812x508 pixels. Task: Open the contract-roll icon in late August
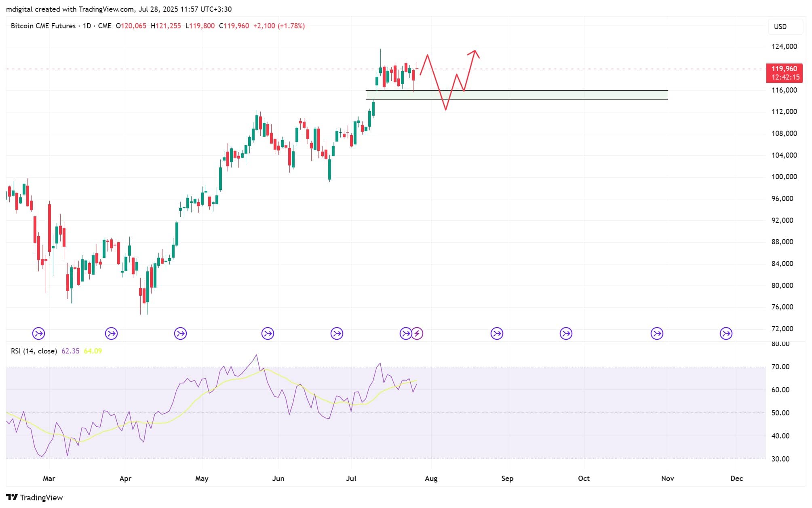497,334
